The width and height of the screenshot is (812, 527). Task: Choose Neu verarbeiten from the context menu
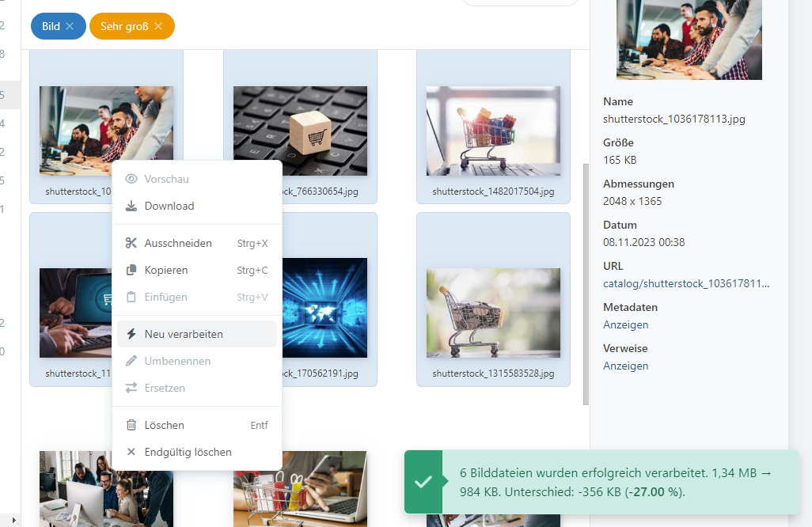(x=184, y=335)
